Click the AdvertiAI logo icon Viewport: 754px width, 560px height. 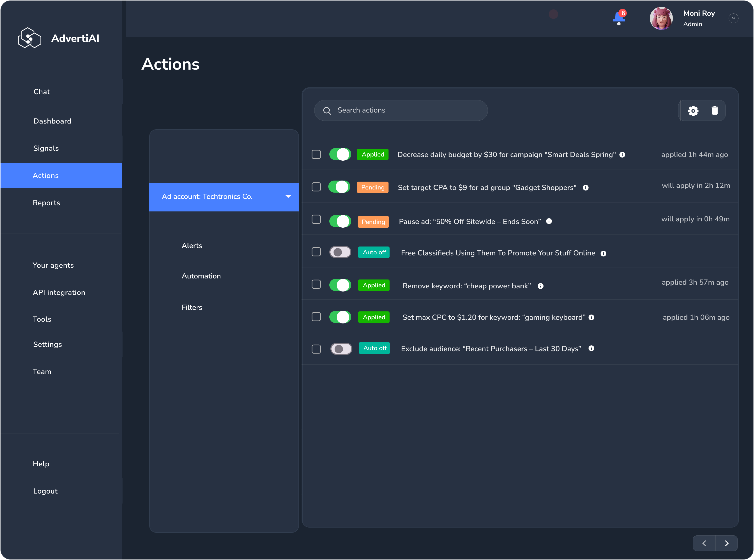[30, 38]
